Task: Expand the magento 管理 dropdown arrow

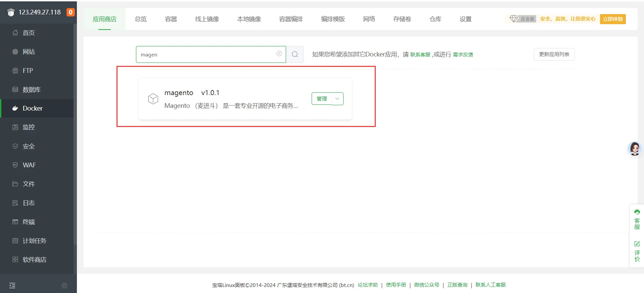Action: 337,99
